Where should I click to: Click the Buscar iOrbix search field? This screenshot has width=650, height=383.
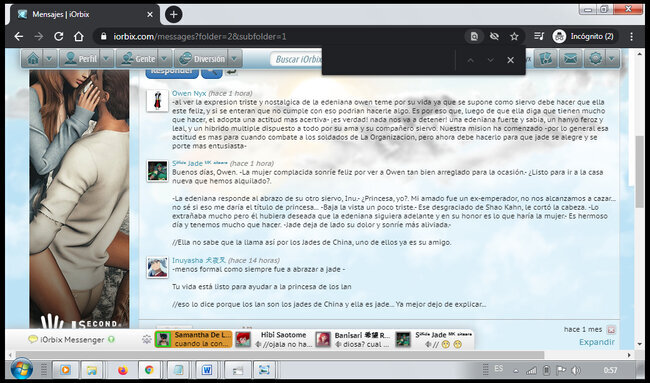tap(296, 59)
